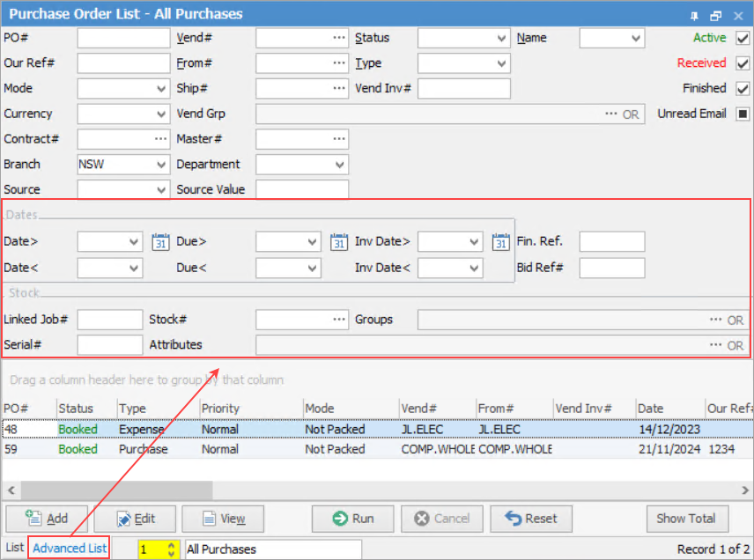The height and width of the screenshot is (560, 754).
Task: Open the Type dropdown
Action: (x=501, y=63)
